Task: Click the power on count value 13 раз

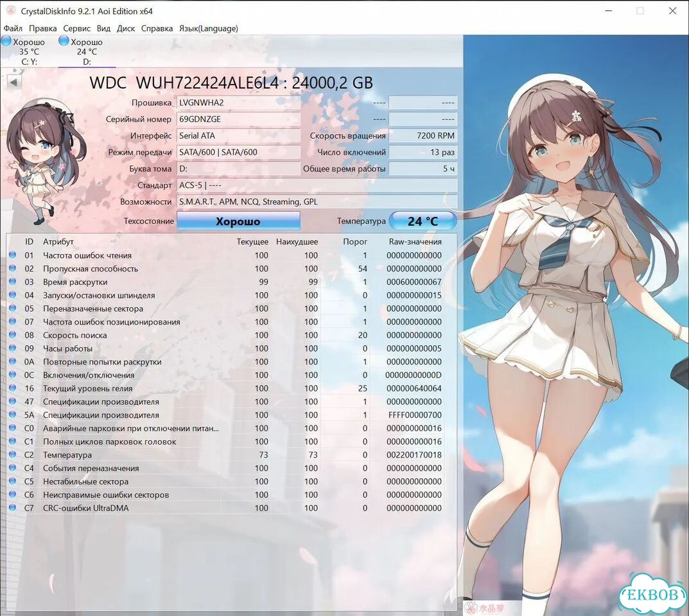Action: tap(423, 152)
